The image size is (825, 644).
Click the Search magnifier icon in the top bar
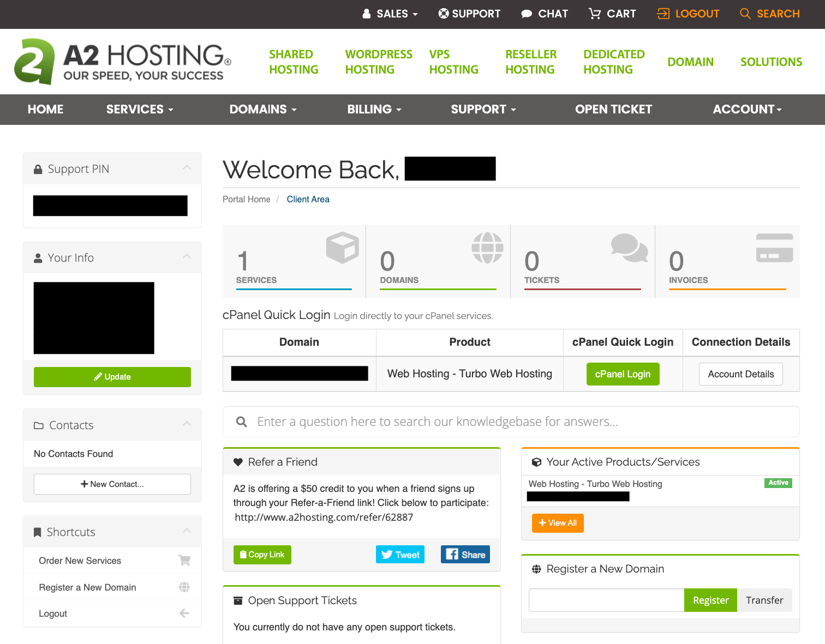click(745, 14)
